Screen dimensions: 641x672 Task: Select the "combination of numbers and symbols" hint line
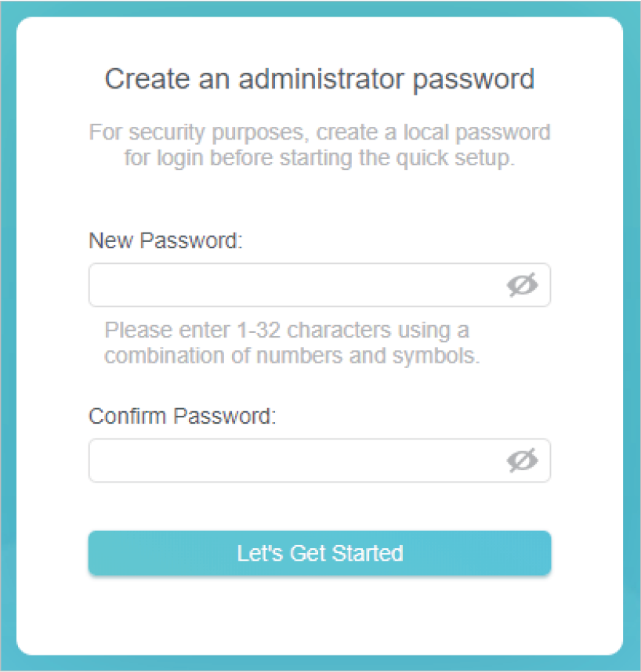[x=292, y=356]
